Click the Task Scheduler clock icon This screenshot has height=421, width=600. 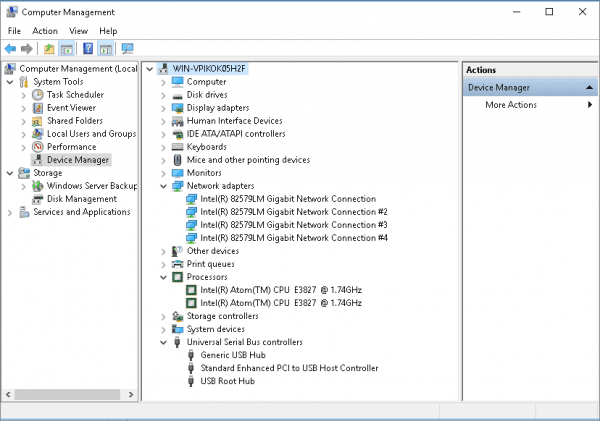pyautogui.click(x=38, y=95)
